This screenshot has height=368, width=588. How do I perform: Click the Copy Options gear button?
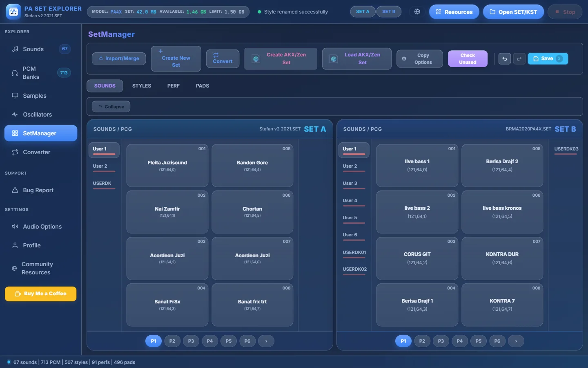click(419, 59)
